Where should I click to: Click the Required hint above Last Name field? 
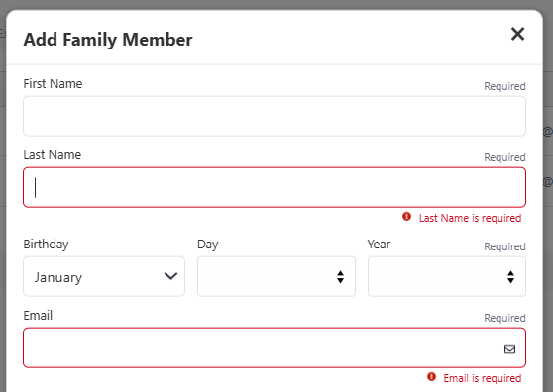tap(504, 157)
